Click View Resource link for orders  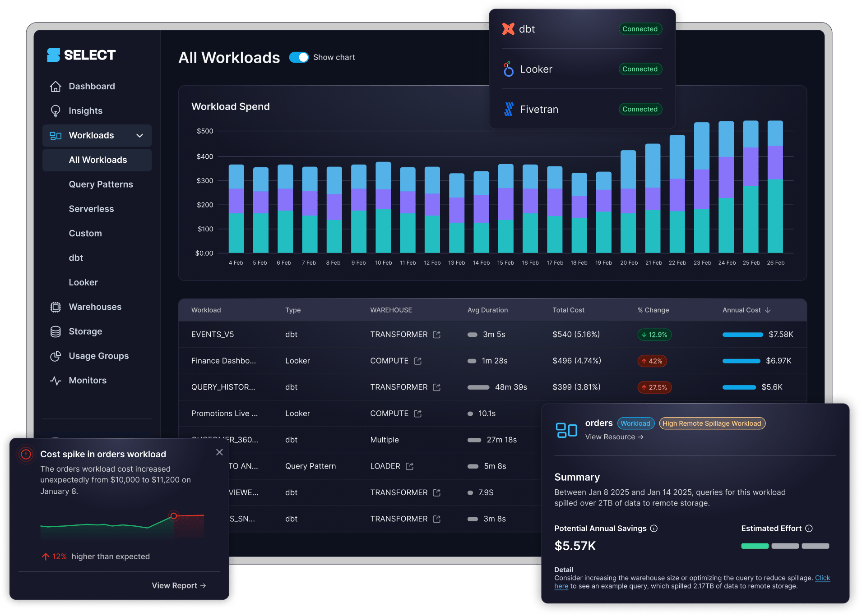[x=614, y=437]
